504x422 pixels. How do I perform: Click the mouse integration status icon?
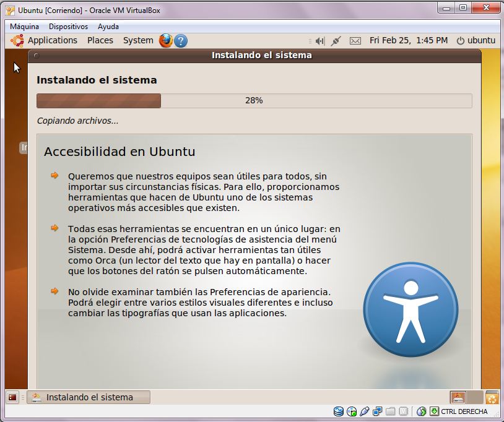(422, 411)
